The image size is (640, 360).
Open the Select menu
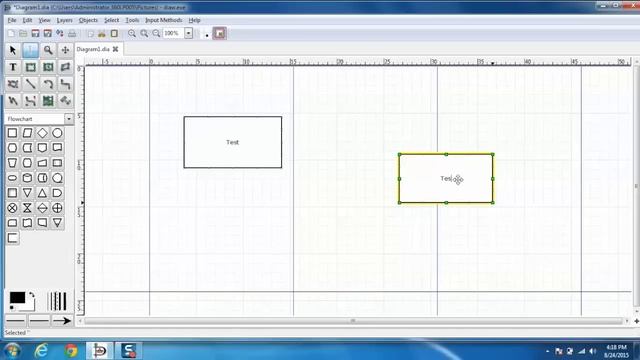point(111,20)
